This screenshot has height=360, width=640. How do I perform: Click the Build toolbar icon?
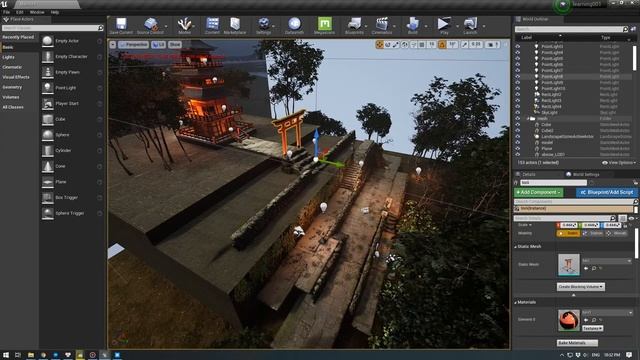[413, 24]
